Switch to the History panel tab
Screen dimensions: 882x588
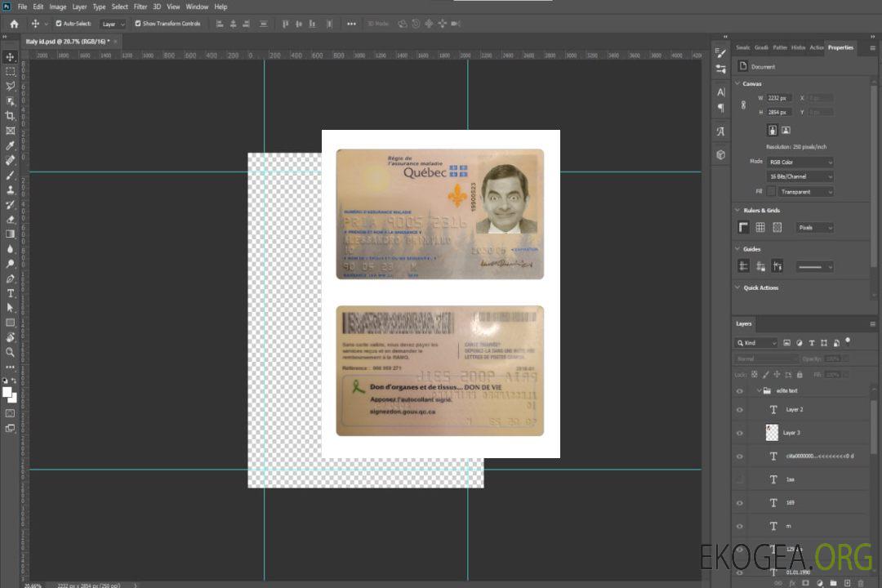point(798,47)
